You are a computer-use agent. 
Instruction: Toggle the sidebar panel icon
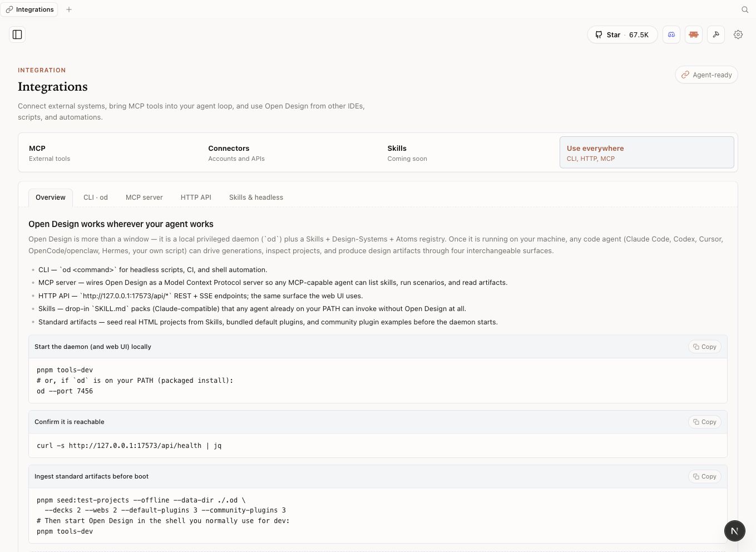click(x=17, y=34)
